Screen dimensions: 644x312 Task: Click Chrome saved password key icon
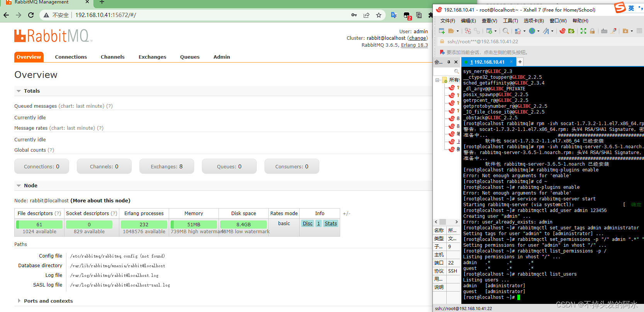(354, 15)
